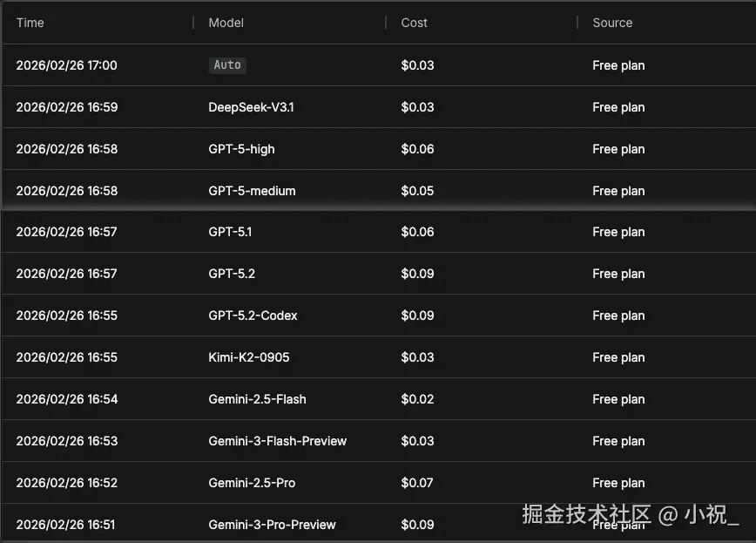
Task: Click Free plan in the Kimi-K2-0905 row
Action: pos(618,357)
